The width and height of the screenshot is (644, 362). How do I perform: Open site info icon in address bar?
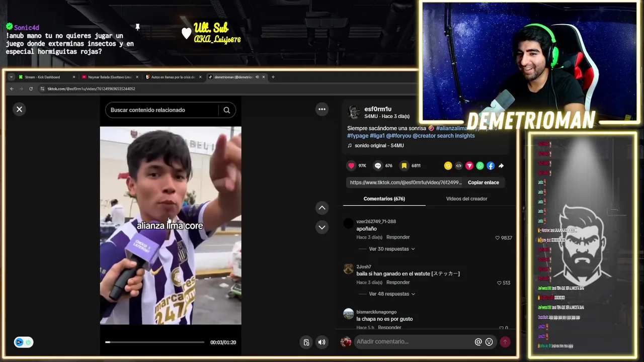click(42, 88)
